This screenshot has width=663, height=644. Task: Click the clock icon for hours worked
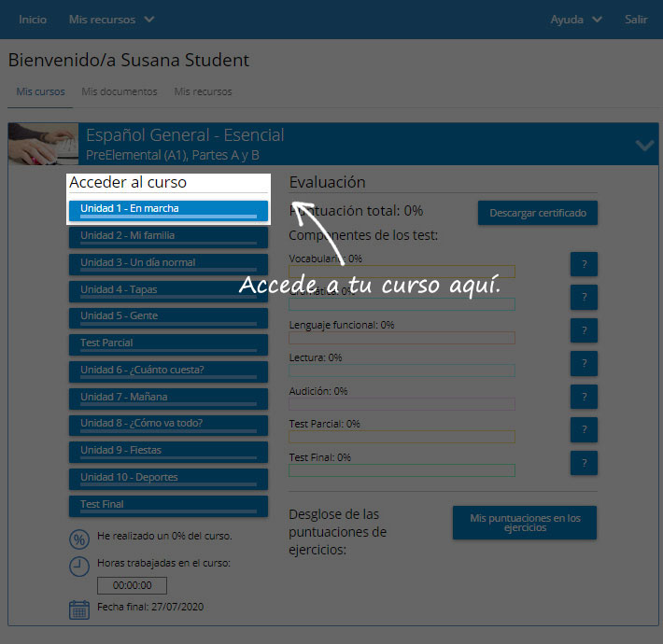(79, 566)
